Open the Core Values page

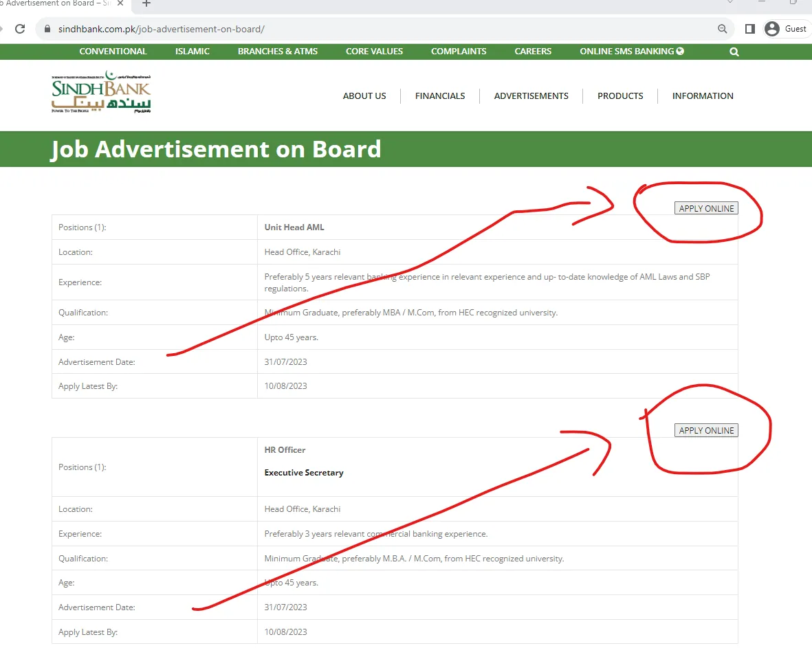coord(375,52)
